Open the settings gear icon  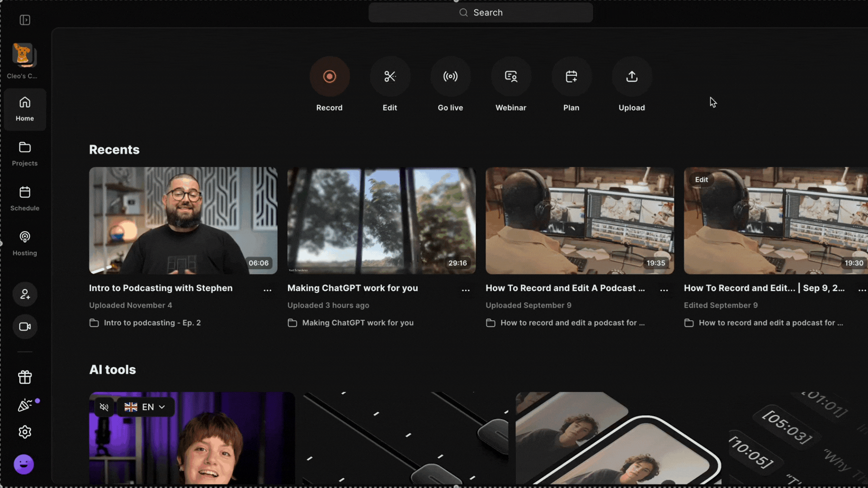pos(25,432)
